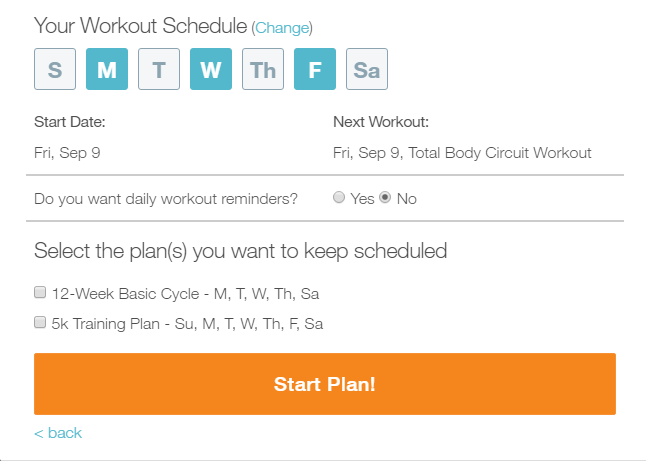Toggle the Sunday (S) day button
Image resolution: width=646 pixels, height=461 pixels.
coord(55,70)
